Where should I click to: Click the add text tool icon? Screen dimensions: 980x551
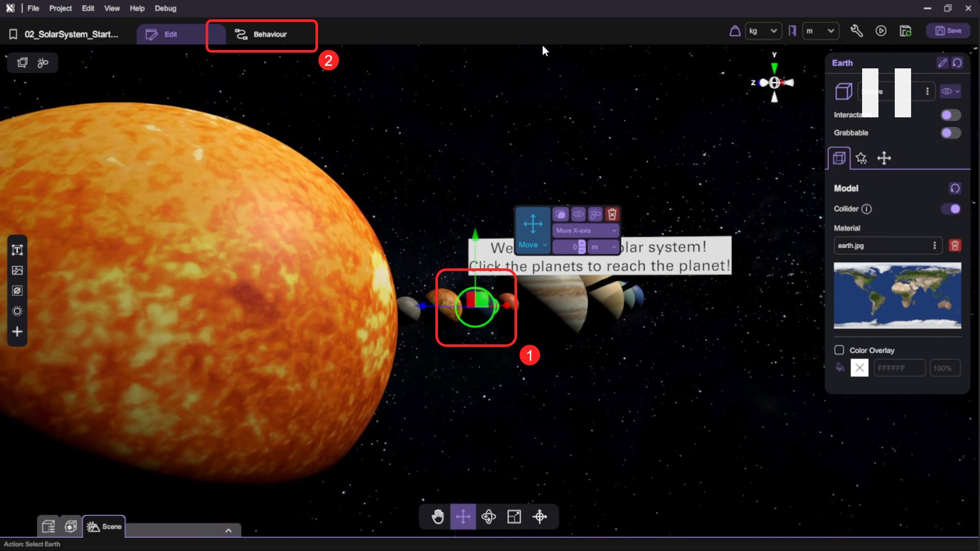[17, 250]
